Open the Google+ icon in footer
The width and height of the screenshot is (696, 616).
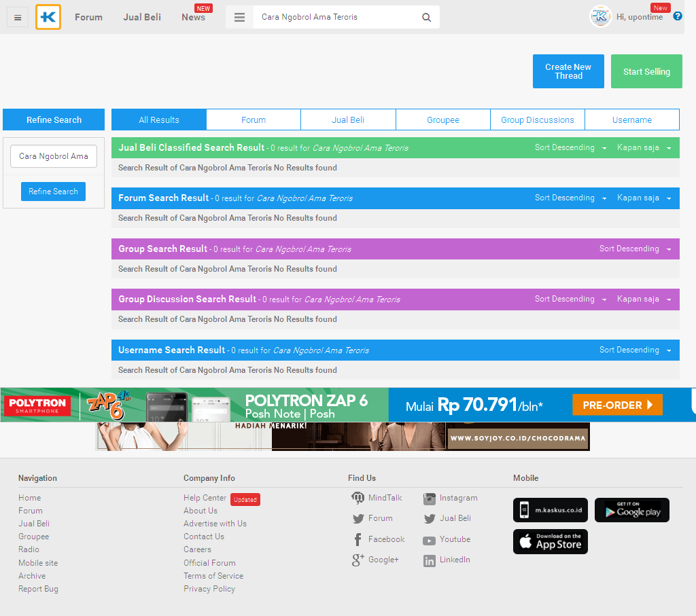click(358, 560)
